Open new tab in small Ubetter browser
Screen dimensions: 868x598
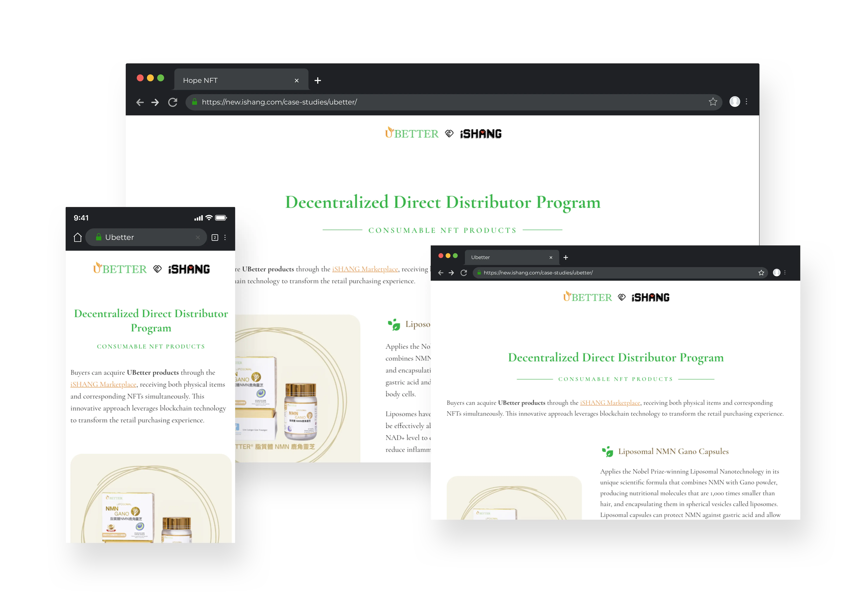[x=566, y=257]
